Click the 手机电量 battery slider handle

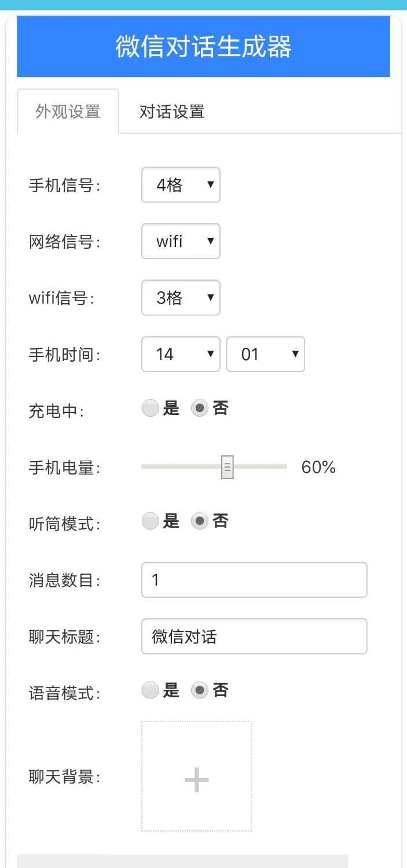[x=228, y=466]
